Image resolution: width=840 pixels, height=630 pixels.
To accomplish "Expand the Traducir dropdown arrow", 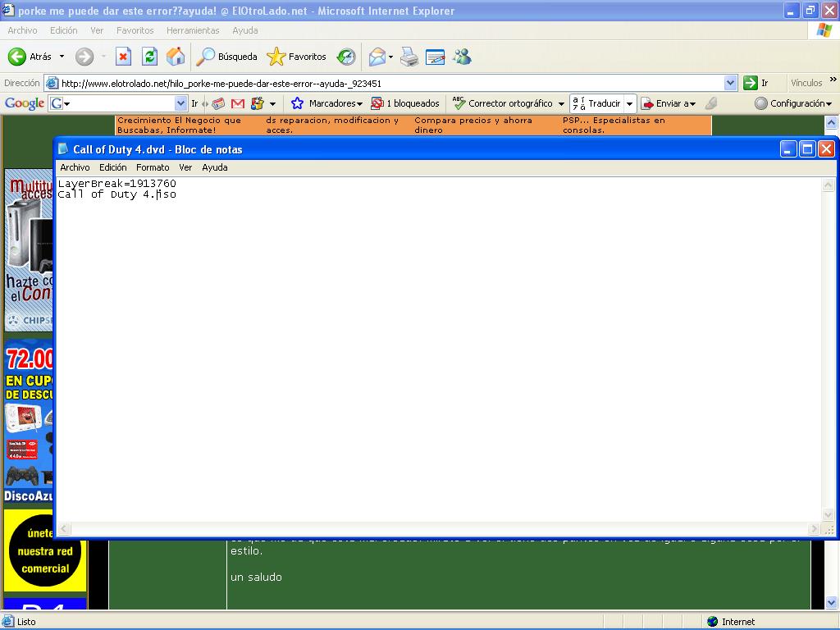I will pos(629,103).
